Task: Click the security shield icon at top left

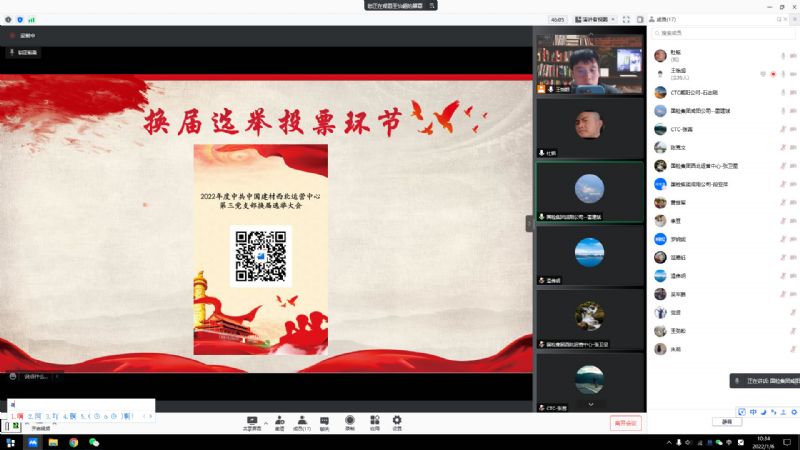Action: (x=20, y=19)
